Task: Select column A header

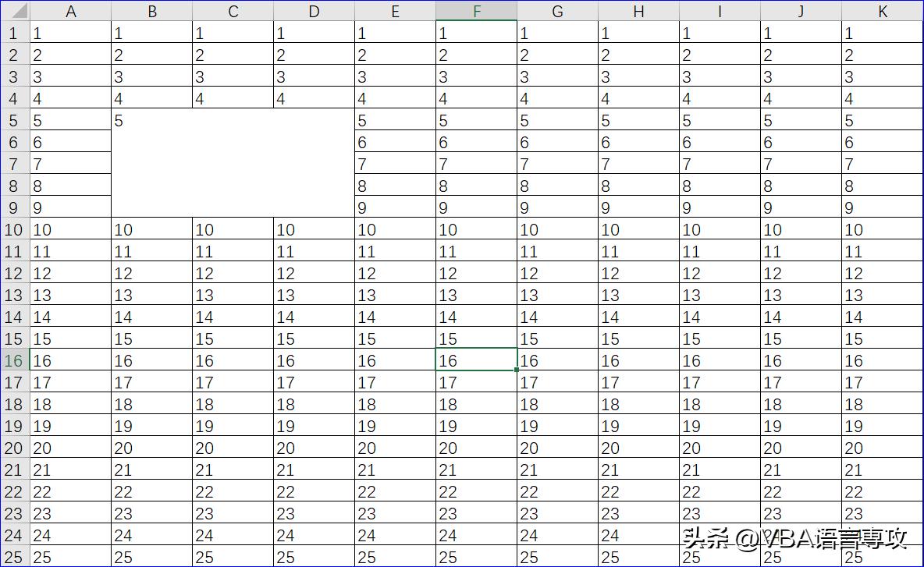Action: click(x=70, y=11)
